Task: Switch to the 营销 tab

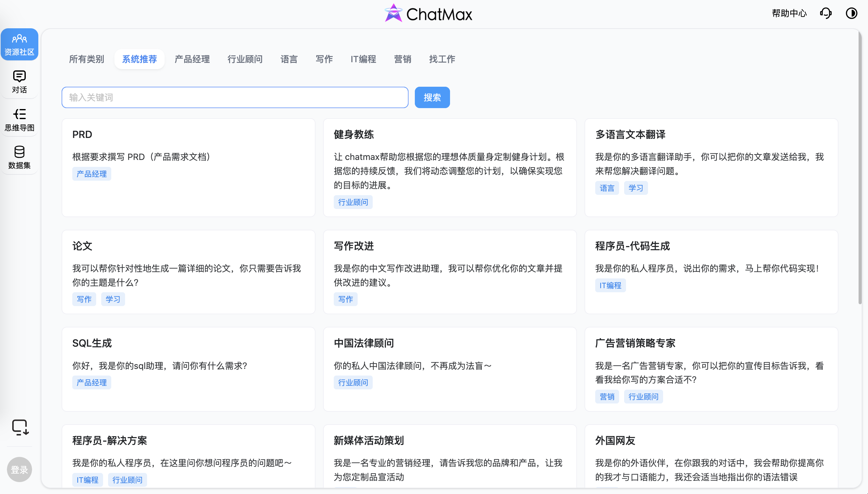Action: point(403,59)
